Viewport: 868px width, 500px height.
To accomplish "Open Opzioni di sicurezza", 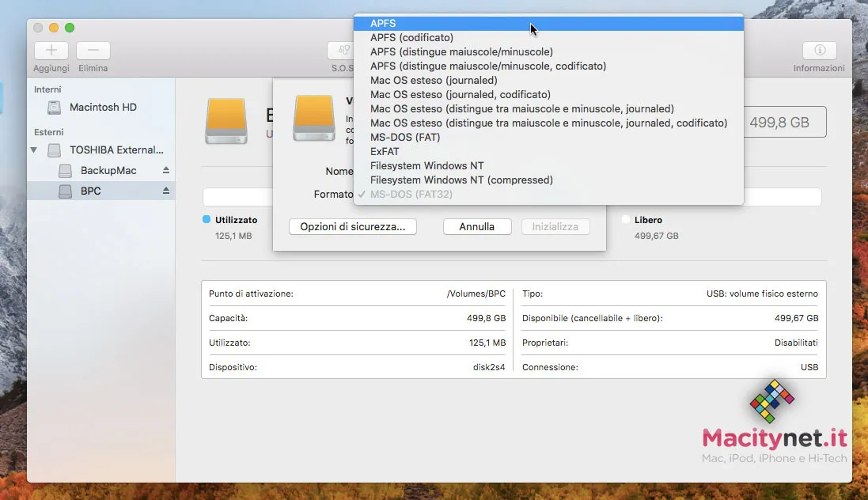I will (x=353, y=226).
